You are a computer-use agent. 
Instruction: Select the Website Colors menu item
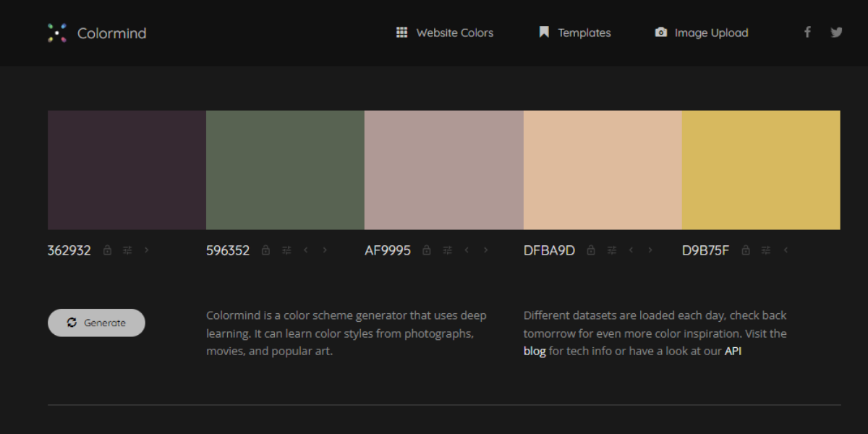coord(455,32)
